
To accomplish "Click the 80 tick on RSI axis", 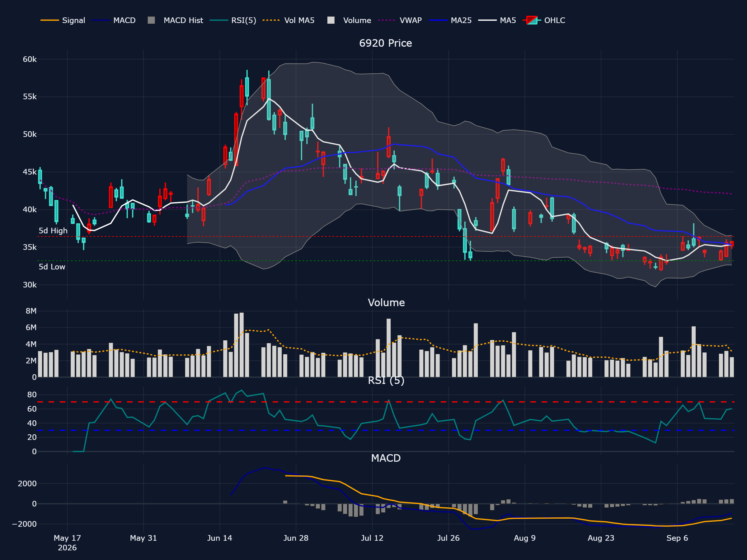I will coord(32,394).
